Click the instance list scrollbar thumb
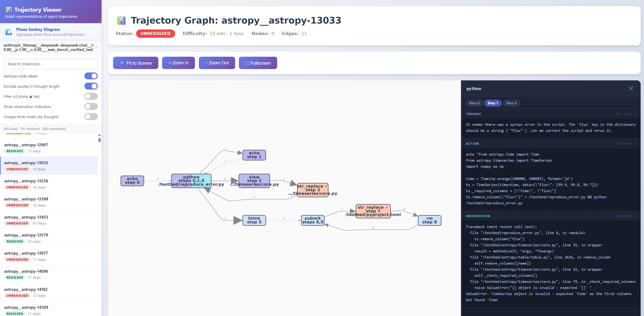Viewport: 644px width, 316px height. pos(100,140)
